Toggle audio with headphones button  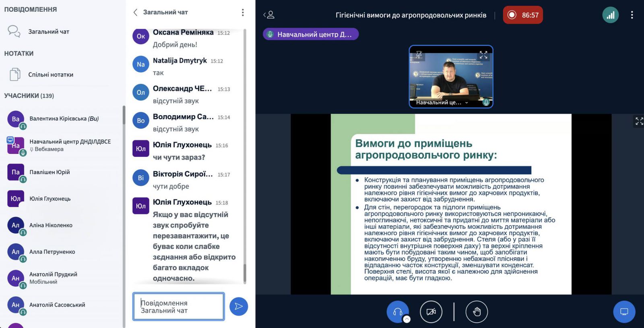coord(397,312)
